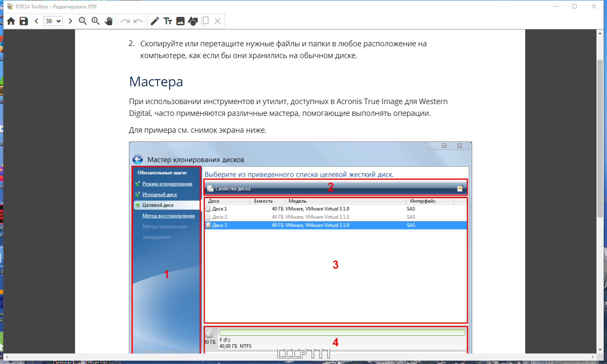The width and height of the screenshot is (607, 364).
Task: Open the Режим клонирования wizard step
Action: (x=167, y=184)
